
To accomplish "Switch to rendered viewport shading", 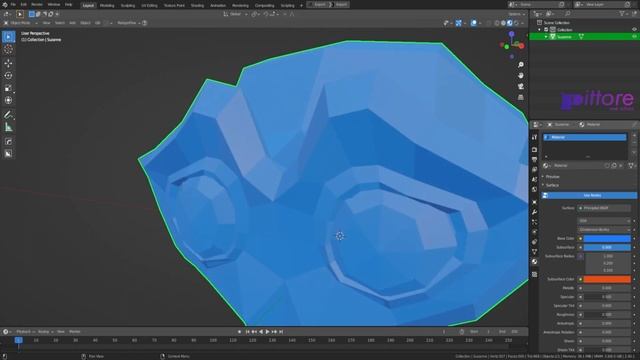I will pos(516,23).
